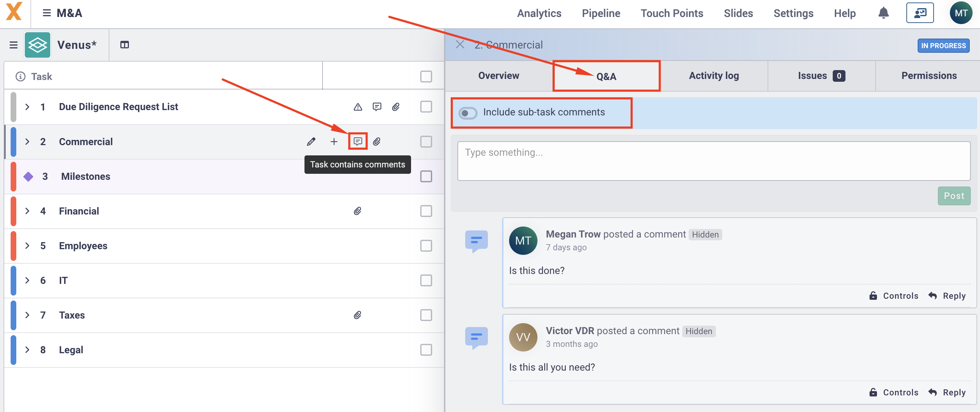The height and width of the screenshot is (412, 980).
Task: Check the Milestones row checkbox
Action: coord(426,176)
